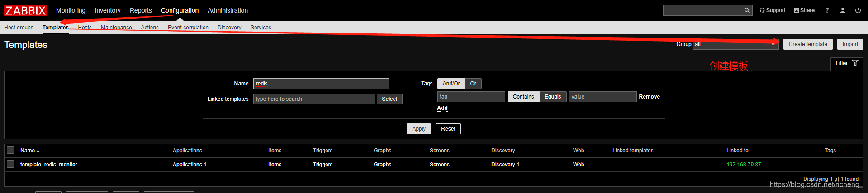Select the And/Or tag mode
The image size is (868, 193).
coord(451,84)
